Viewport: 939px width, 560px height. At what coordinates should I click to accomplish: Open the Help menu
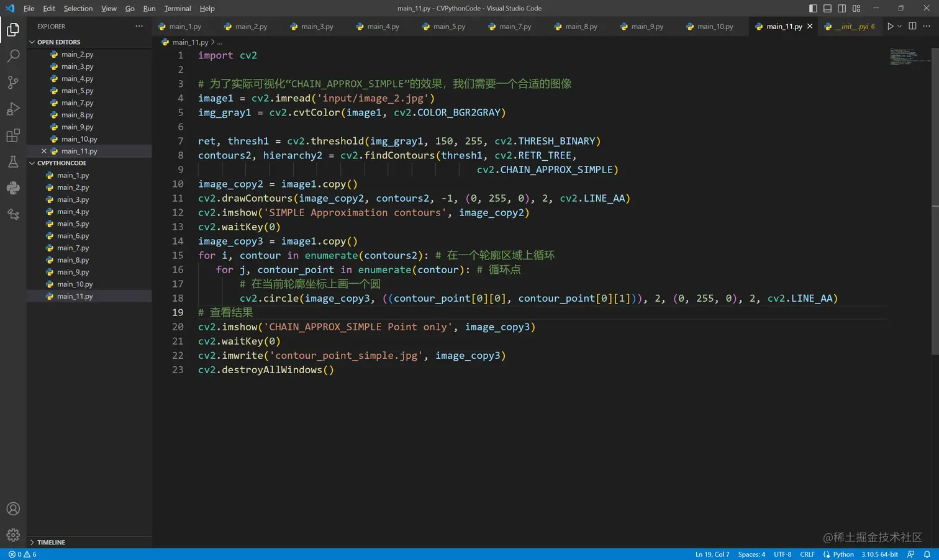[x=207, y=9]
